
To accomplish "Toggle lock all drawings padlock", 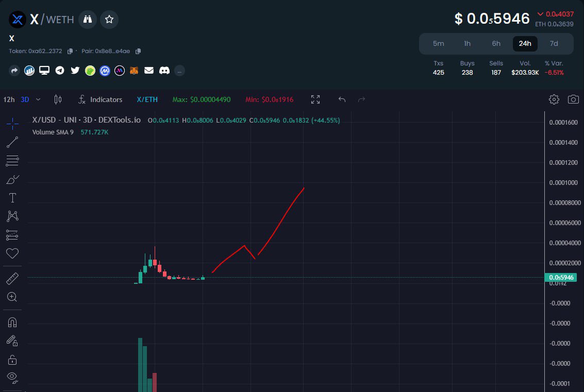I will [x=12, y=360].
